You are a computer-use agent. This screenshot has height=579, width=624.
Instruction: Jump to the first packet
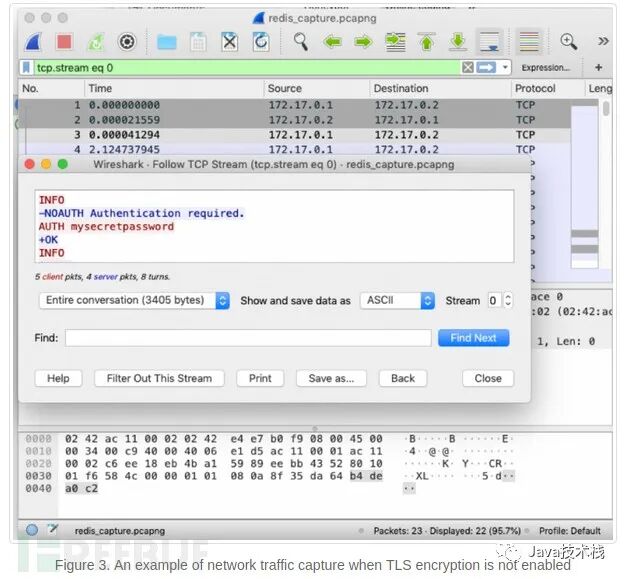pyautogui.click(x=427, y=42)
